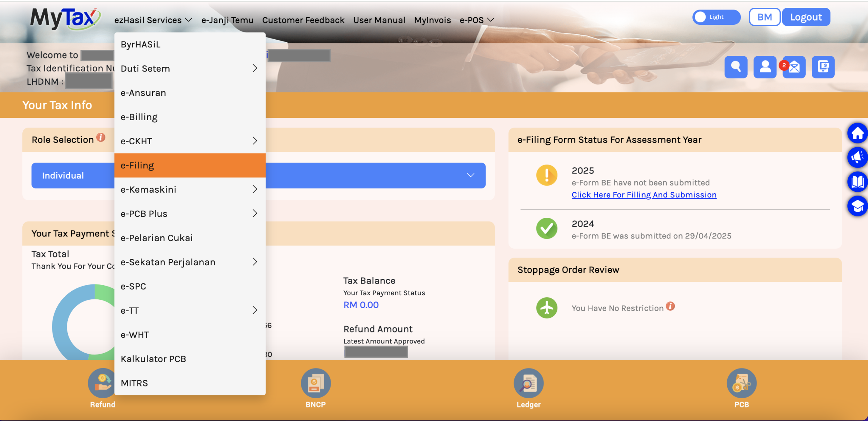Open the e-POS dropdown menu
The width and height of the screenshot is (868, 421).
[476, 20]
